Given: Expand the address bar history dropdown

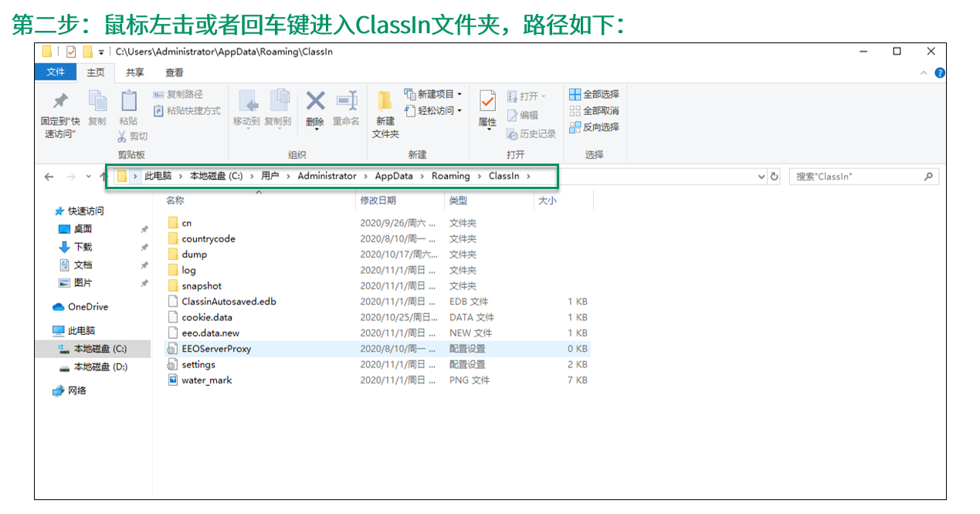Looking at the screenshot, I should tap(761, 177).
